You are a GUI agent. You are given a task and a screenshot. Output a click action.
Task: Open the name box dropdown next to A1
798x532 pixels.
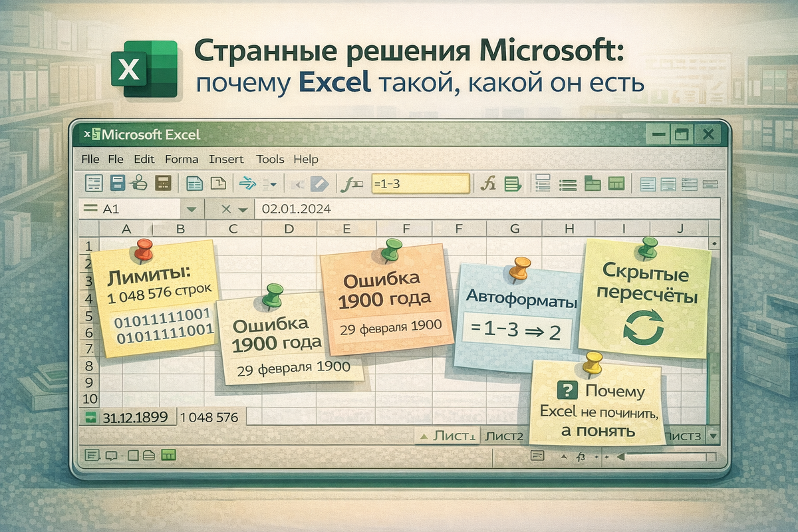click(192, 209)
